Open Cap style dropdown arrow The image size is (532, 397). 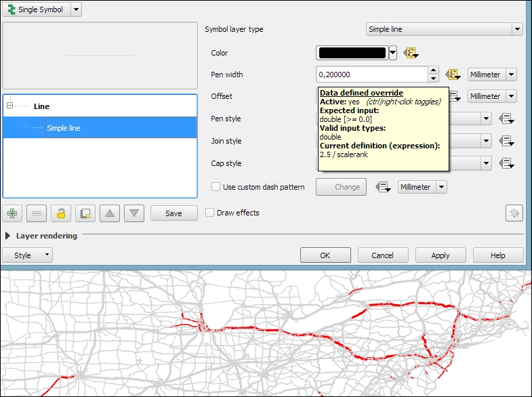(x=486, y=163)
